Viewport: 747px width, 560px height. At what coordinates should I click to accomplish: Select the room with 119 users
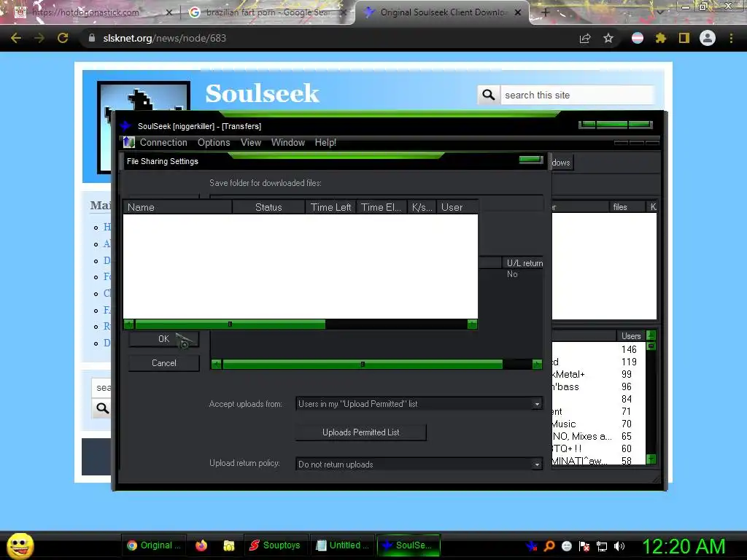(599, 362)
